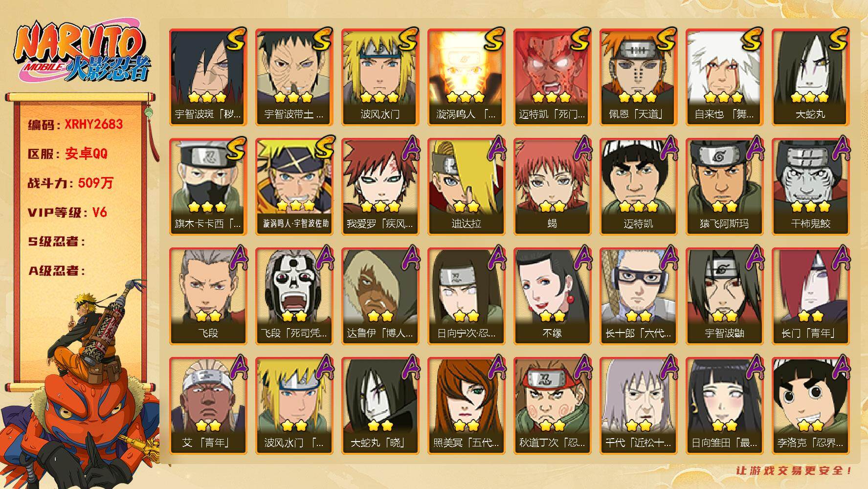Click the 艾「青年」 ninja card
Image resolution: width=868 pixels, height=489 pixels.
point(208,406)
